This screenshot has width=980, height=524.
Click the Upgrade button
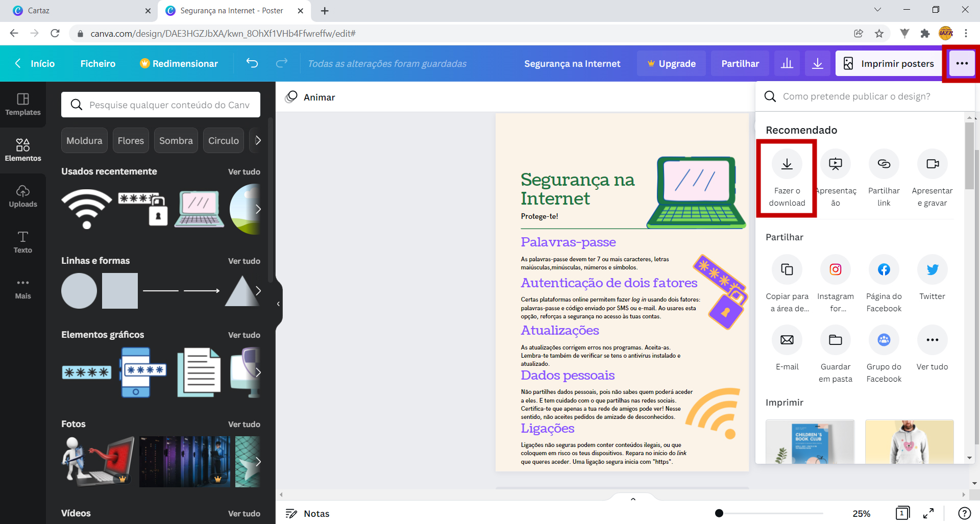[671, 63]
